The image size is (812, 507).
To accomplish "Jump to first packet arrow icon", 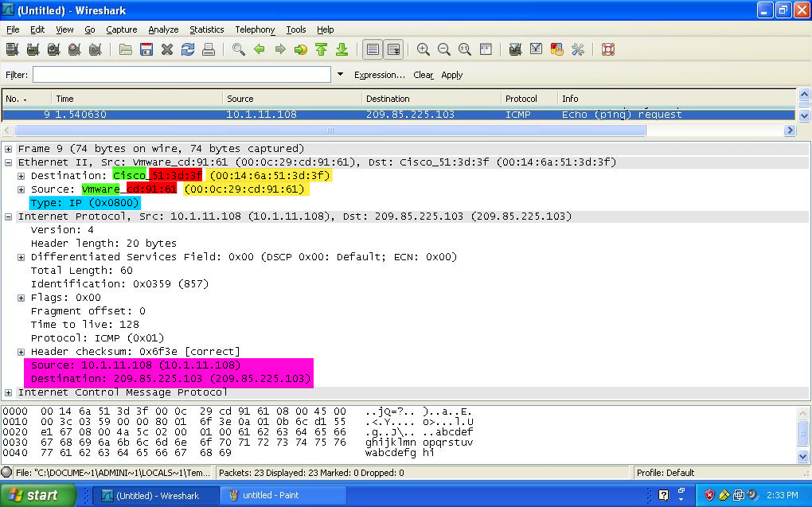I will [321, 49].
